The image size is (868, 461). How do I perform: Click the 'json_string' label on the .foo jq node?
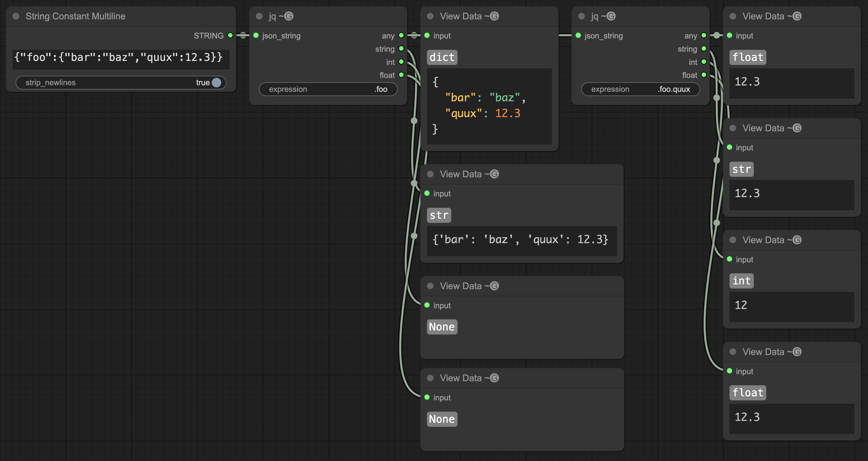(281, 36)
